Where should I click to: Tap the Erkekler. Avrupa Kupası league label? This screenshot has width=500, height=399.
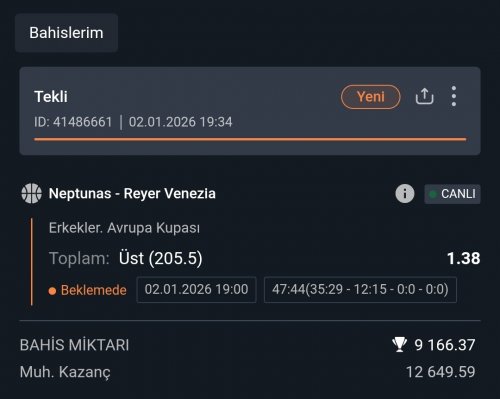[x=124, y=228]
